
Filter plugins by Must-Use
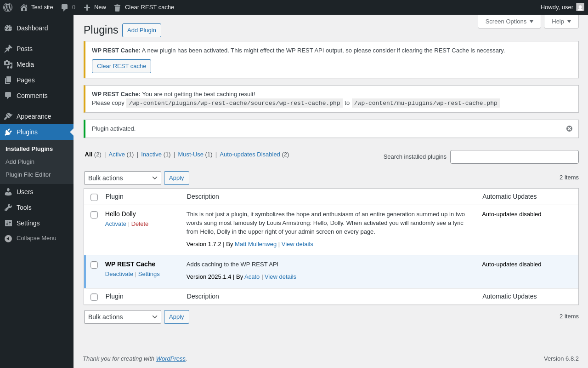coord(191,155)
